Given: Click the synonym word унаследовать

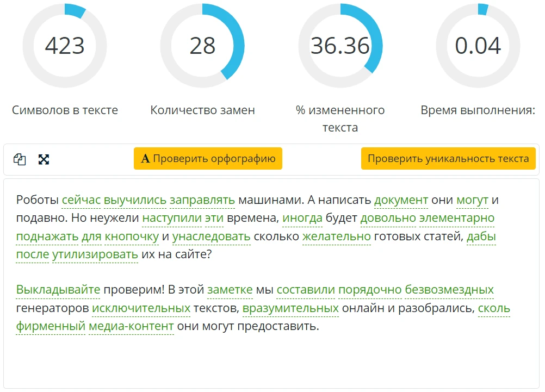Looking at the screenshot, I should 212,237.
